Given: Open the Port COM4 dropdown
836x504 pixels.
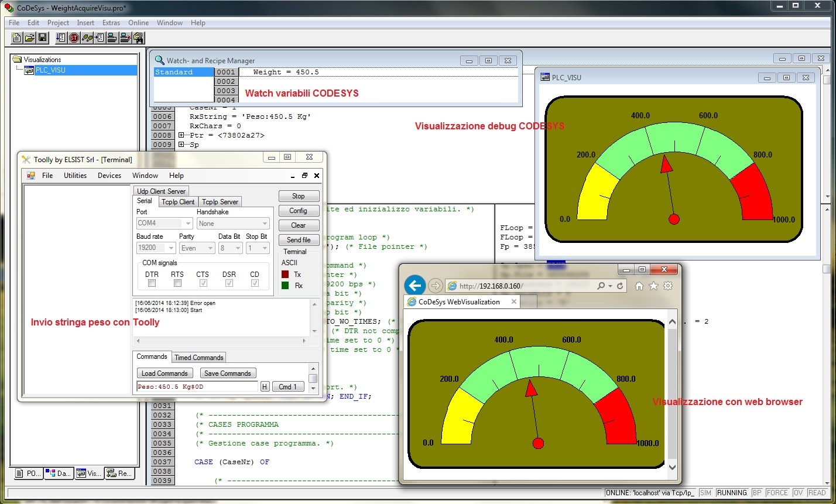Looking at the screenshot, I should 187,224.
